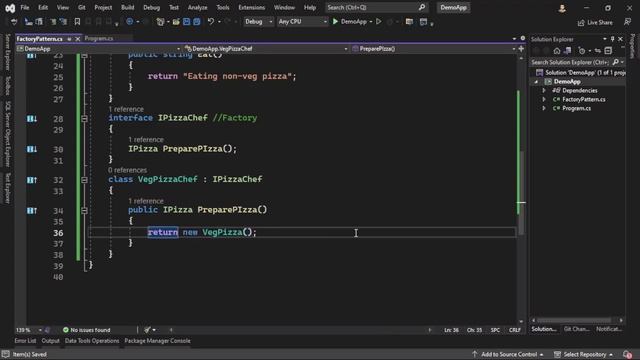Open the DemoApp launch target dropdown arrow
Image resolution: width=640 pixels, height=360 pixels.
(371, 22)
